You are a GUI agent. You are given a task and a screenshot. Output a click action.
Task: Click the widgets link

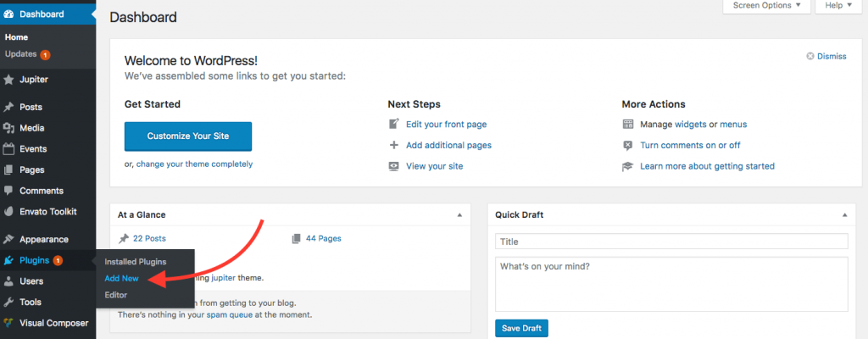point(690,124)
